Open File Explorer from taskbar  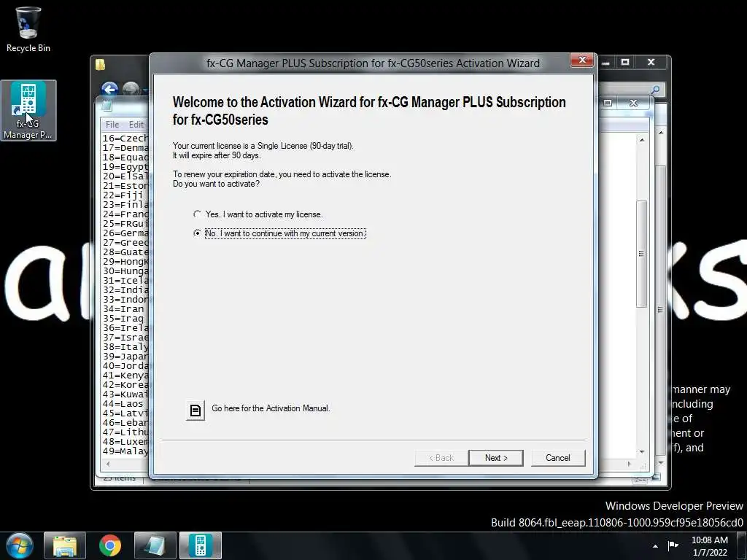click(x=65, y=545)
